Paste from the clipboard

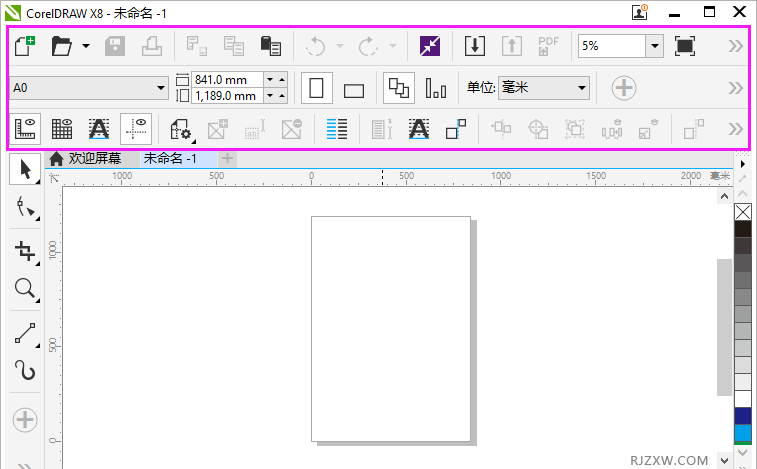coord(271,46)
